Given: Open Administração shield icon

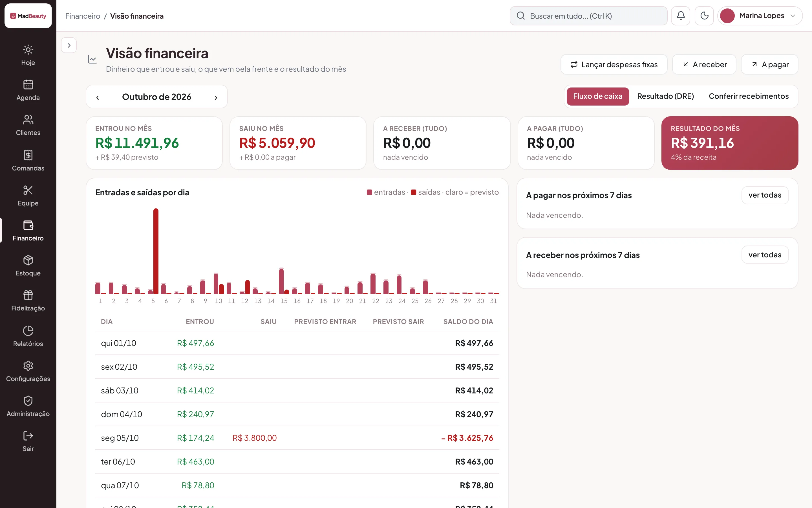Looking at the screenshot, I should coord(28,400).
